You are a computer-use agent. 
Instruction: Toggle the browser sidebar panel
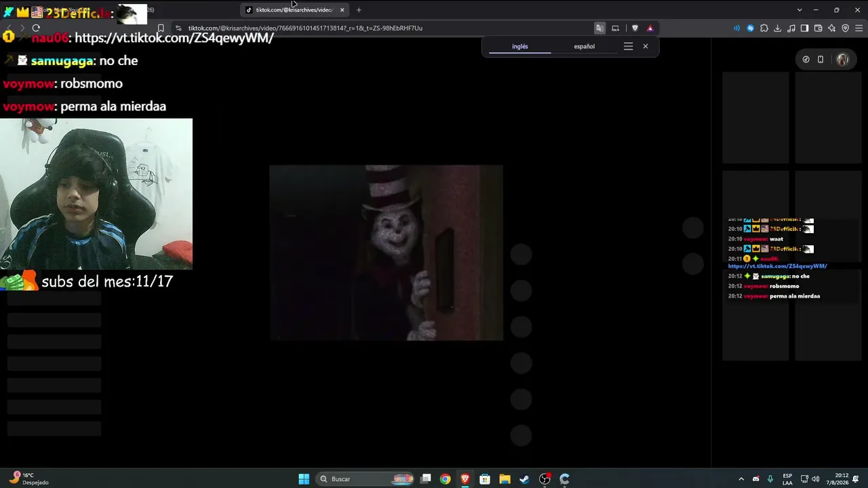click(x=804, y=28)
